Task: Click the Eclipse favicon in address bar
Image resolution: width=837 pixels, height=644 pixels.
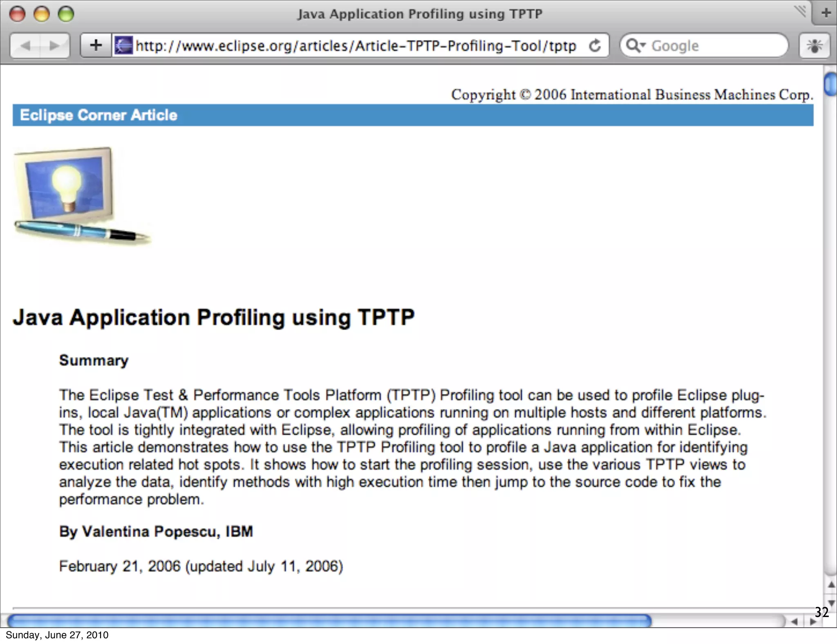Action: [x=123, y=45]
